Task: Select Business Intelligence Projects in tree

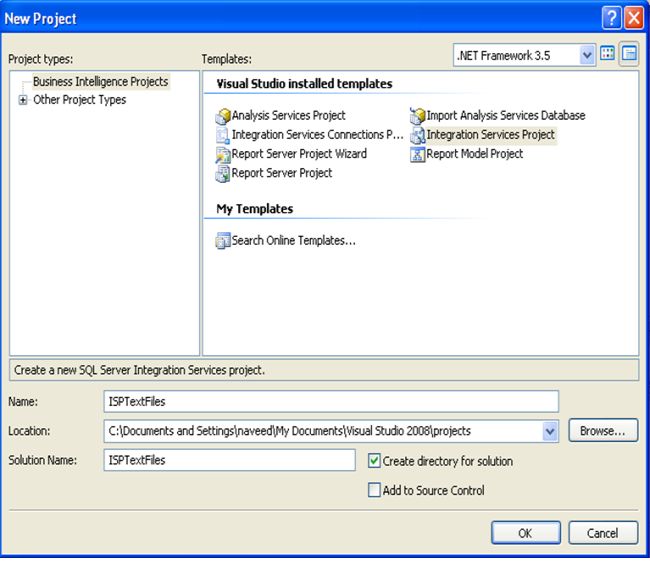Action: [101, 82]
